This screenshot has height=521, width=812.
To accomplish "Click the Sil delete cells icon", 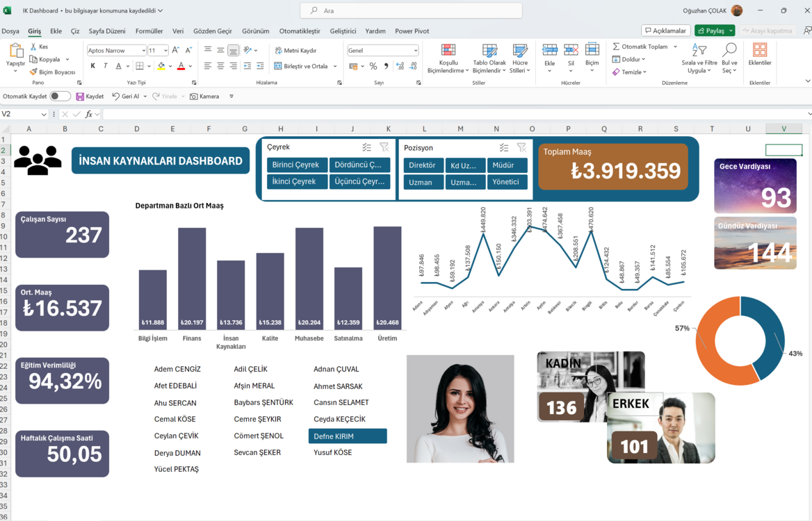I will [x=571, y=50].
